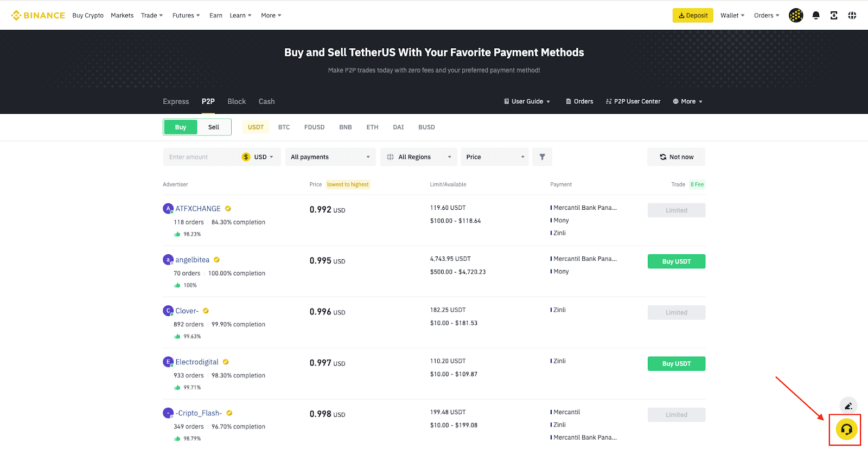Image resolution: width=868 pixels, height=450 pixels.
Task: Click verified badge next to Clover-
Action: pyautogui.click(x=206, y=311)
